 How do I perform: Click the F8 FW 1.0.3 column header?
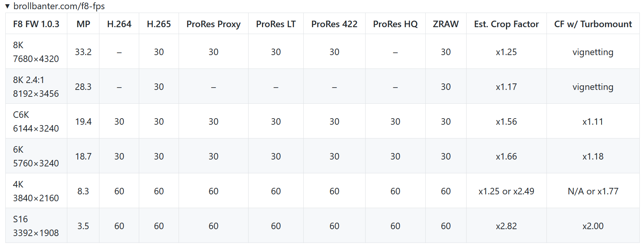pyautogui.click(x=36, y=24)
